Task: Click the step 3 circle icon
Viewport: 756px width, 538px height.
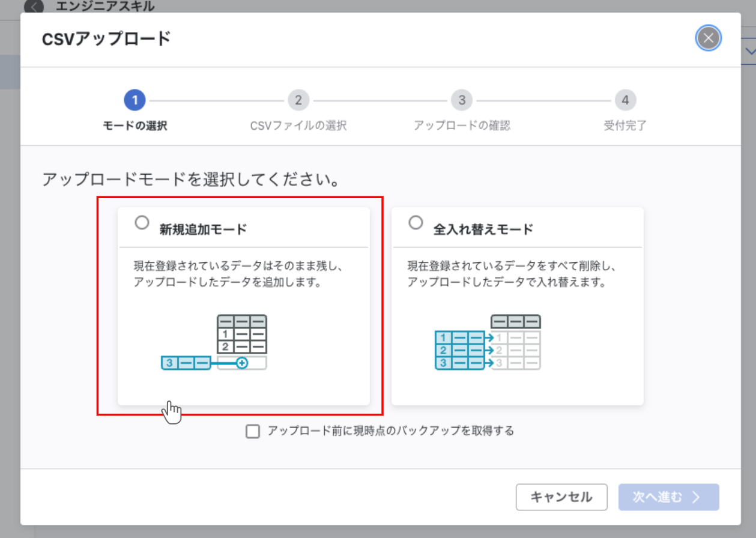Action: click(462, 100)
